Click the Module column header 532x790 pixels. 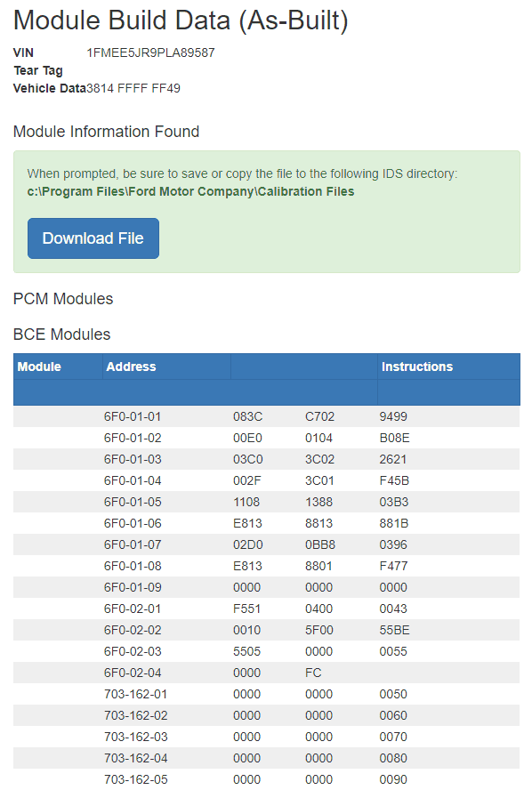click(39, 367)
